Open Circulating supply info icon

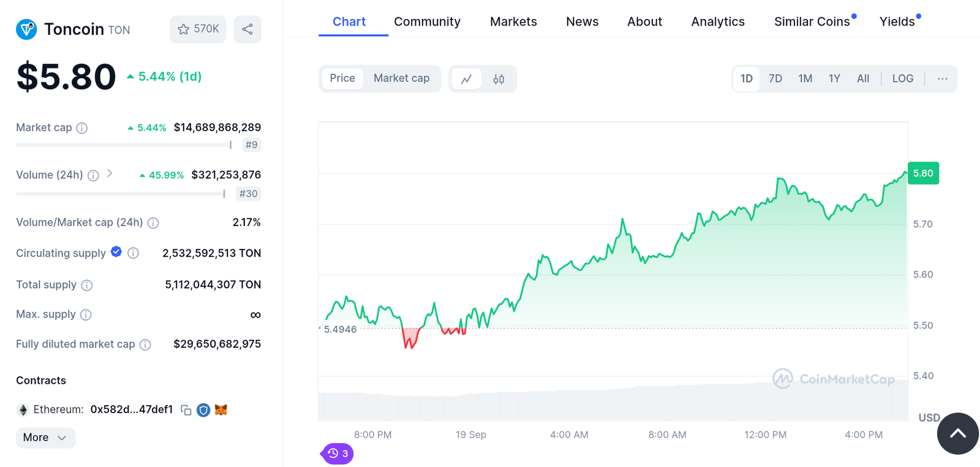133,253
